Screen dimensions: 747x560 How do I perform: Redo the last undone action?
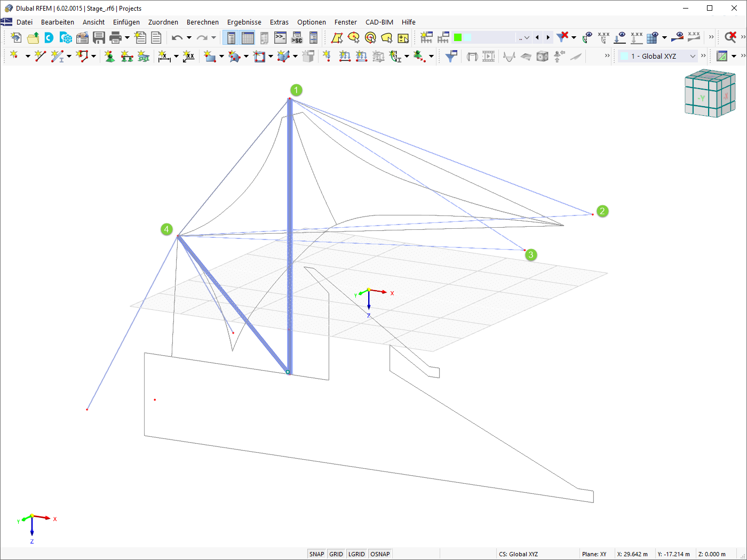coord(202,38)
